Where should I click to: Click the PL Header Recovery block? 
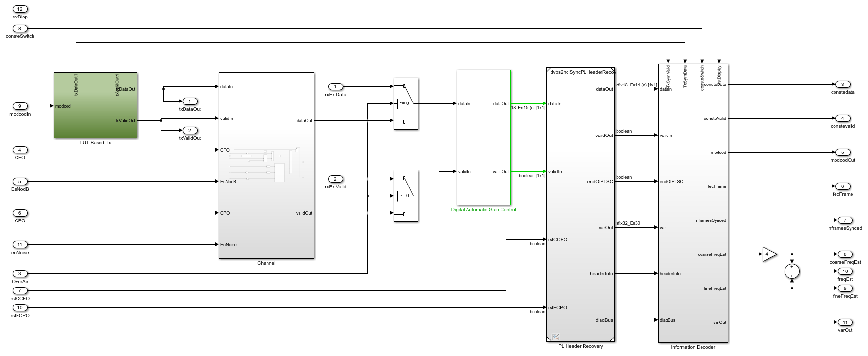pos(580,204)
